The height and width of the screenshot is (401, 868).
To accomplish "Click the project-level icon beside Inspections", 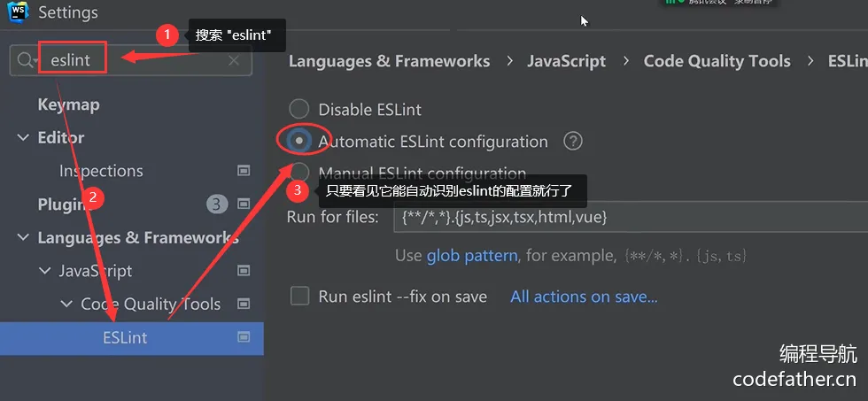I will (244, 171).
